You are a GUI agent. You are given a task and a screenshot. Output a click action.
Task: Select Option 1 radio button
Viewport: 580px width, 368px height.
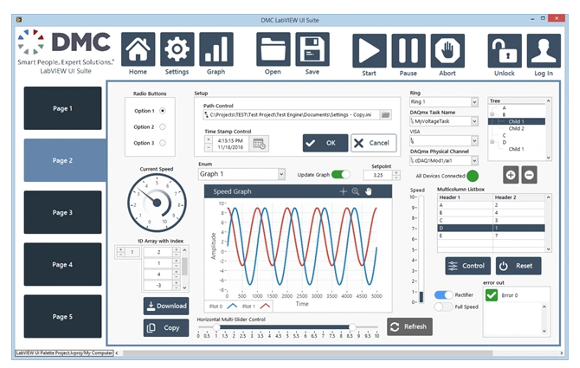click(x=162, y=111)
